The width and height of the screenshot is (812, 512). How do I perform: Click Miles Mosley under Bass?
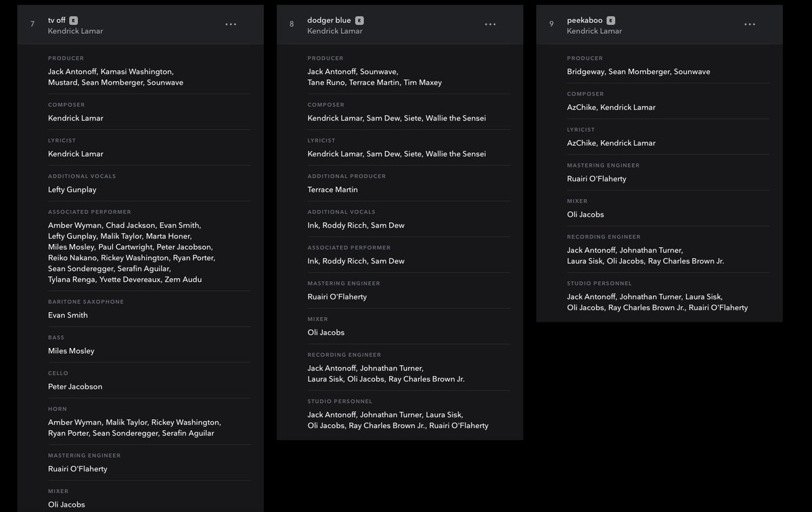point(71,351)
